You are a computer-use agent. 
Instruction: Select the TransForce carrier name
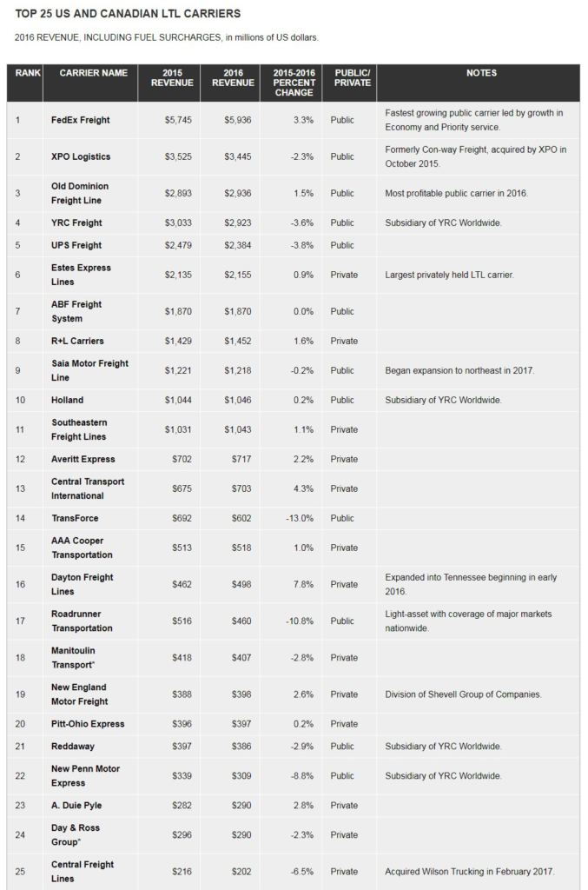tap(75, 518)
